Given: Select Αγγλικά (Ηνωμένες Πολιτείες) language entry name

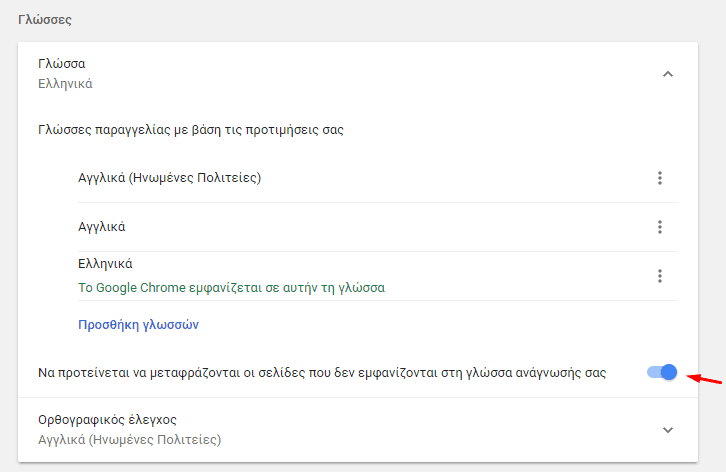Looking at the screenshot, I should pyautogui.click(x=169, y=178).
